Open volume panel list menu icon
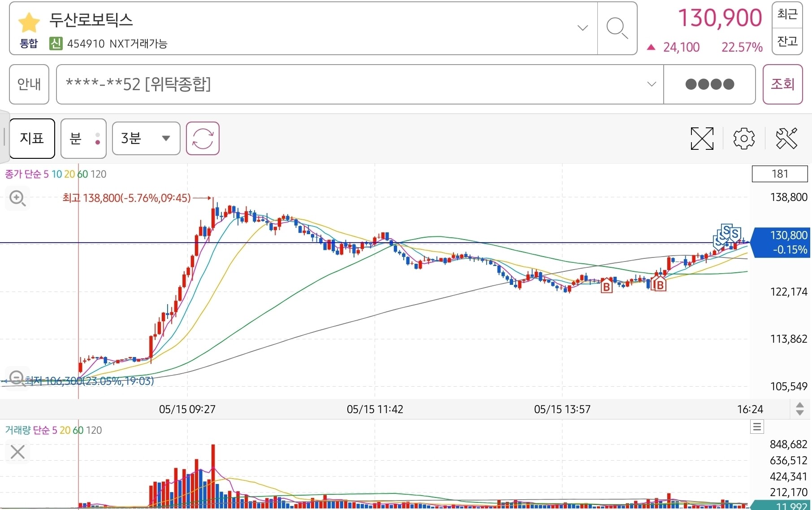Screen dimensions: 812x510 (757, 427)
